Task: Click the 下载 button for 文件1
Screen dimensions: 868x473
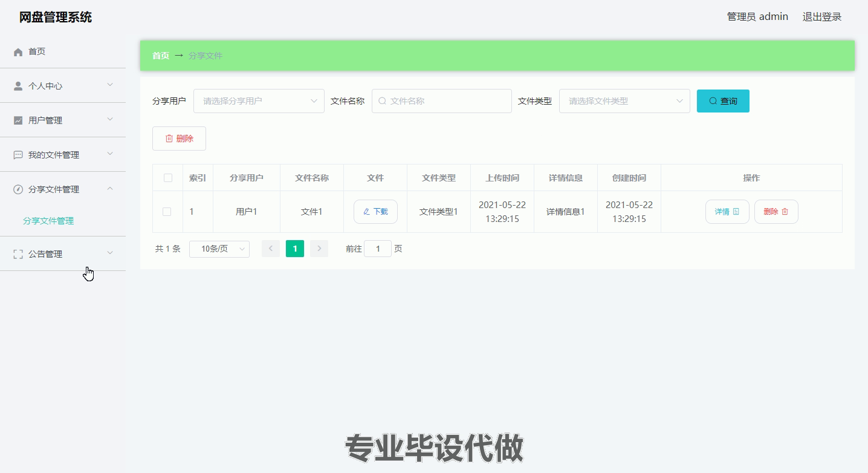Action: (x=375, y=212)
